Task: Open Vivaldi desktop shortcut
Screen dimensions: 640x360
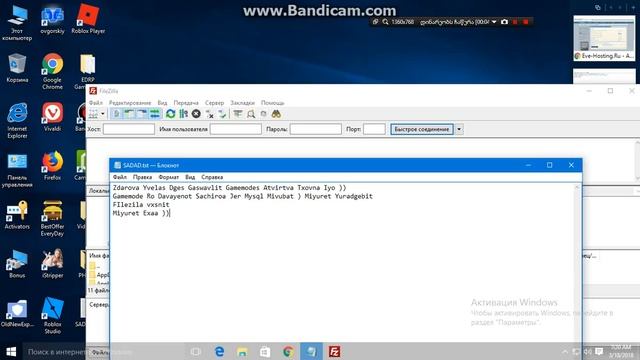Action: pyautogui.click(x=52, y=117)
